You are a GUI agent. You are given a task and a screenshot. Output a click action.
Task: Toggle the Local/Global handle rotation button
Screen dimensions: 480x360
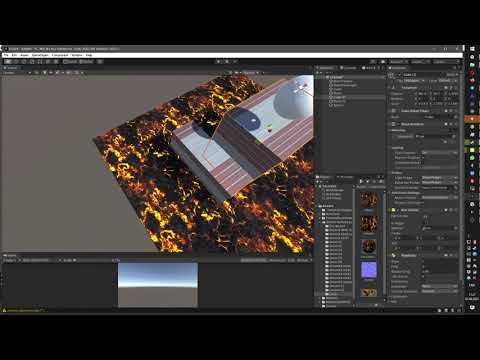(x=86, y=62)
